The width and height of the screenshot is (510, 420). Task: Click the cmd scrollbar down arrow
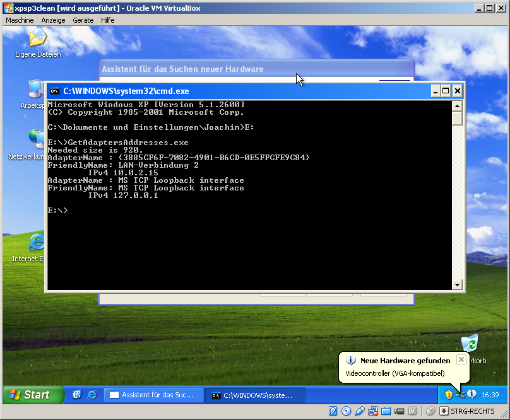(458, 285)
